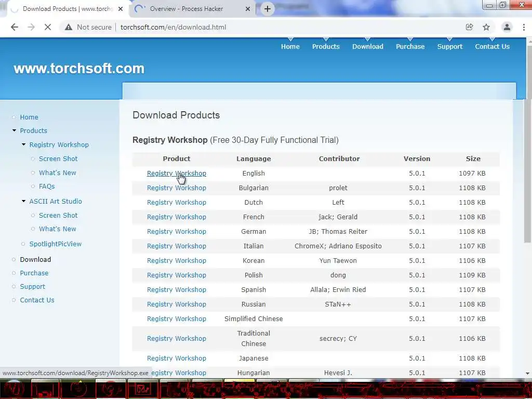Open a new tab with the plus button
Screen dimensions: 532x399
(x=268, y=9)
